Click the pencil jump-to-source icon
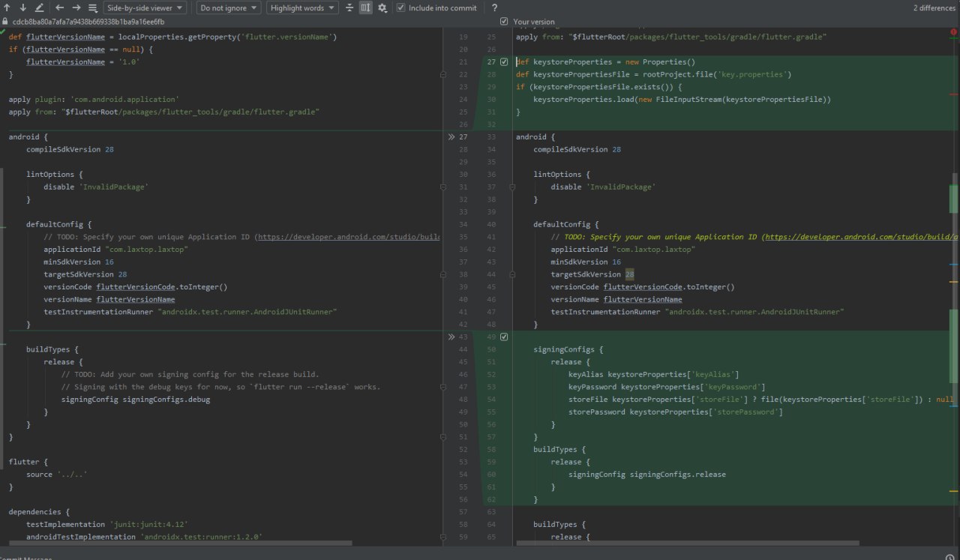 coord(39,7)
